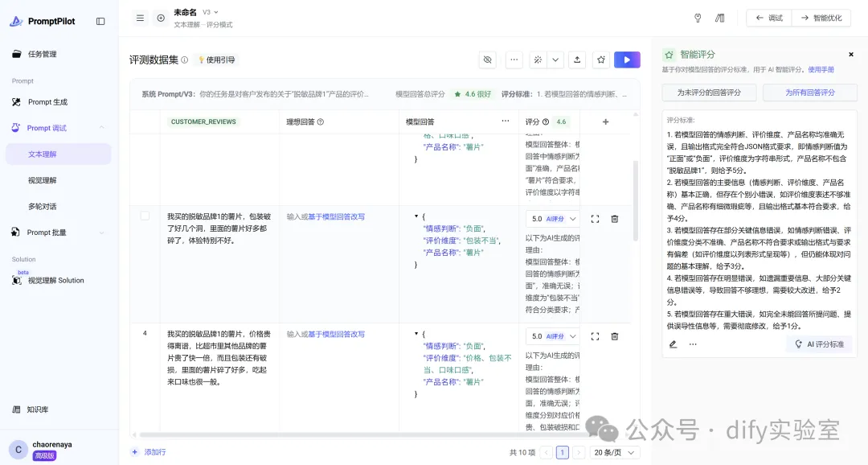Open the 20条/页 page size dropdown
This screenshot has width=868, height=465.
[615, 452]
